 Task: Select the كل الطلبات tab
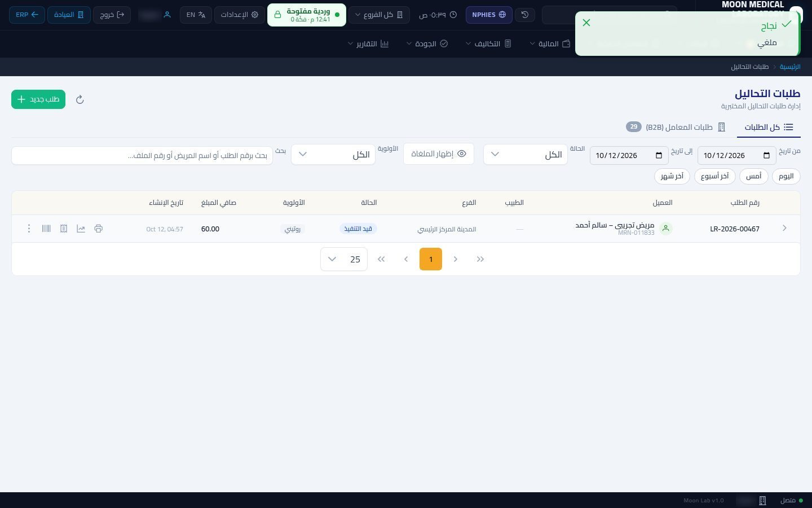pyautogui.click(x=769, y=127)
